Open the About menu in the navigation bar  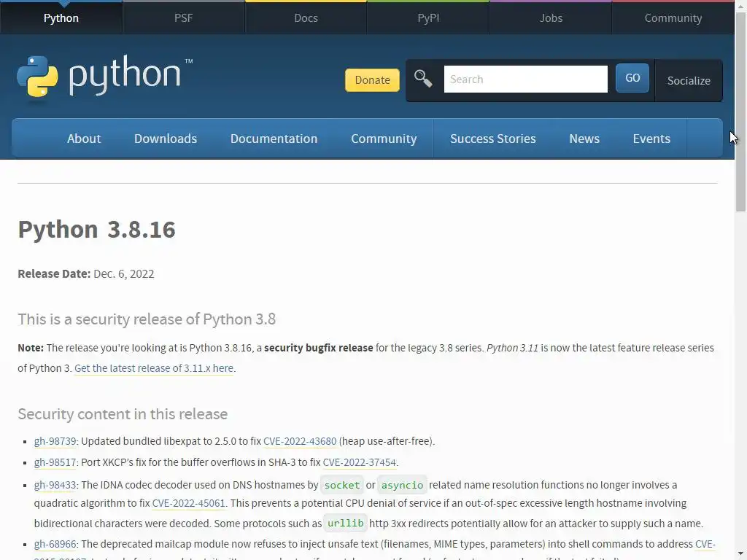point(84,139)
